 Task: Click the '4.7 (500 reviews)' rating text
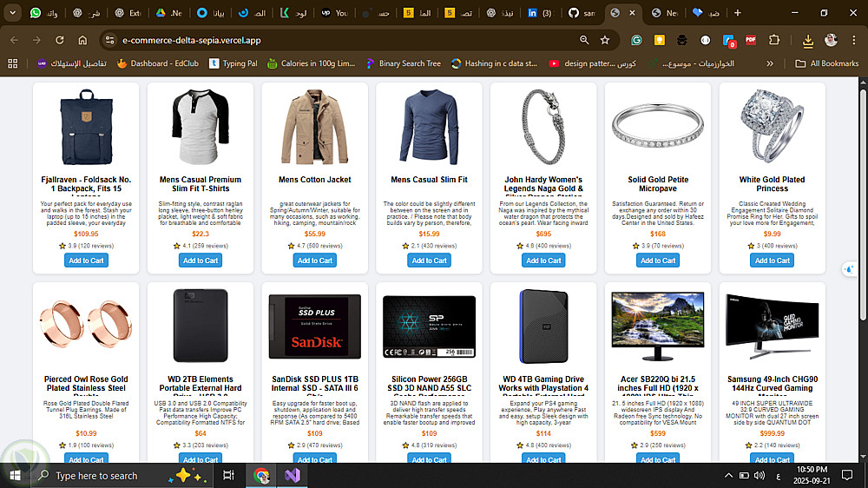pos(319,246)
